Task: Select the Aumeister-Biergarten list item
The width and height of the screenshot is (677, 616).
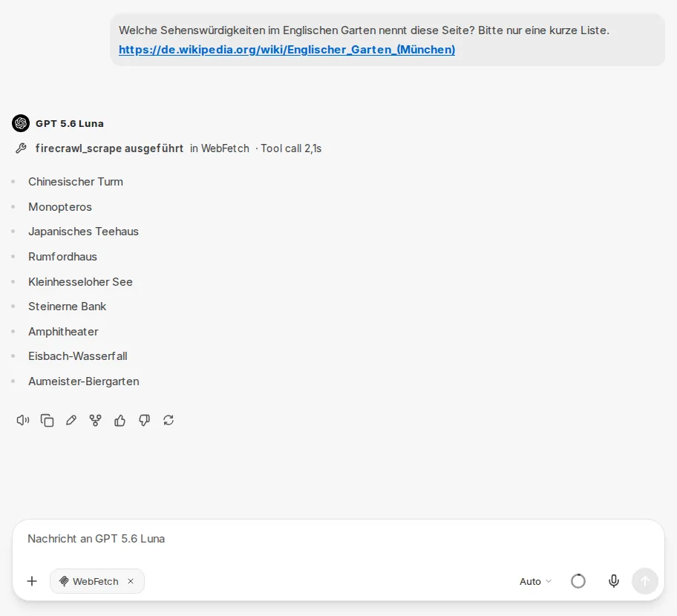Action: click(x=84, y=381)
